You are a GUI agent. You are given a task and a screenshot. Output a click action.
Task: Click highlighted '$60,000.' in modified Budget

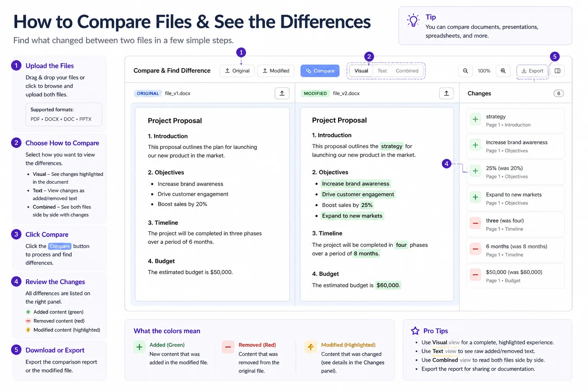coord(388,285)
